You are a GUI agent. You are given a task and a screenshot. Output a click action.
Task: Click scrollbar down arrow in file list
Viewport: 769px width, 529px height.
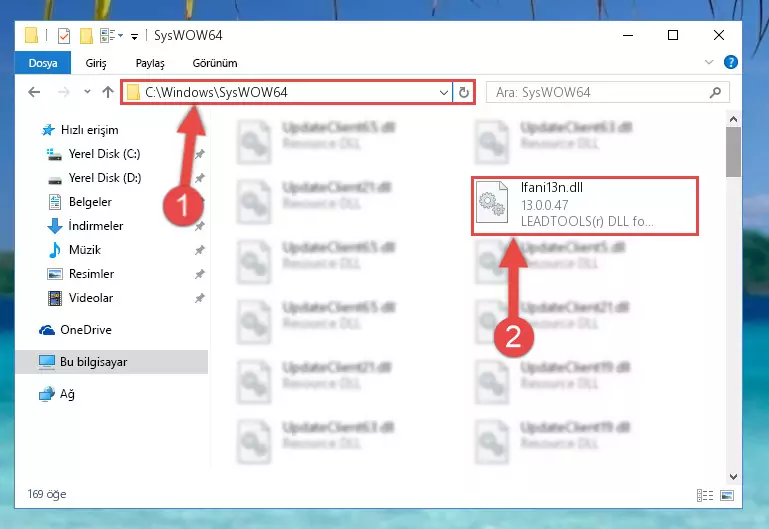click(x=733, y=477)
